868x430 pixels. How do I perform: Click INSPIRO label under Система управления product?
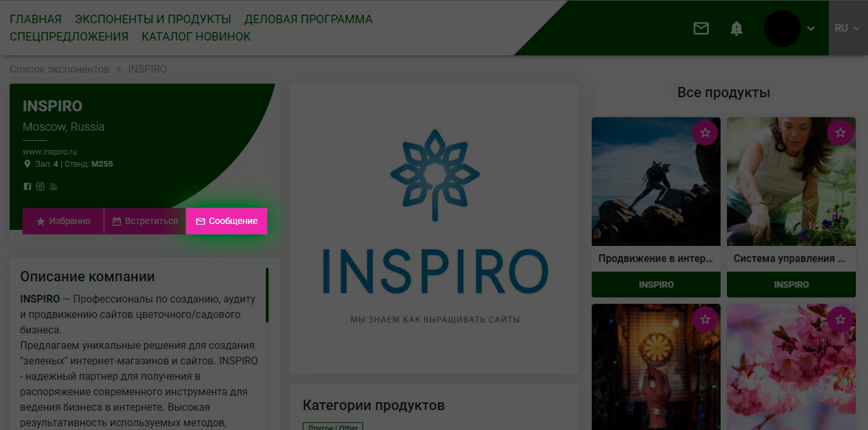791,285
